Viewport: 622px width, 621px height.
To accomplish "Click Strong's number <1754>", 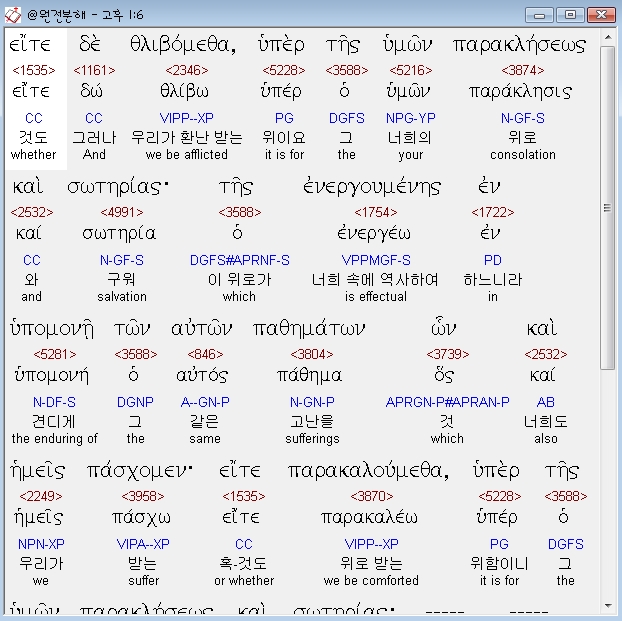I will [376, 213].
